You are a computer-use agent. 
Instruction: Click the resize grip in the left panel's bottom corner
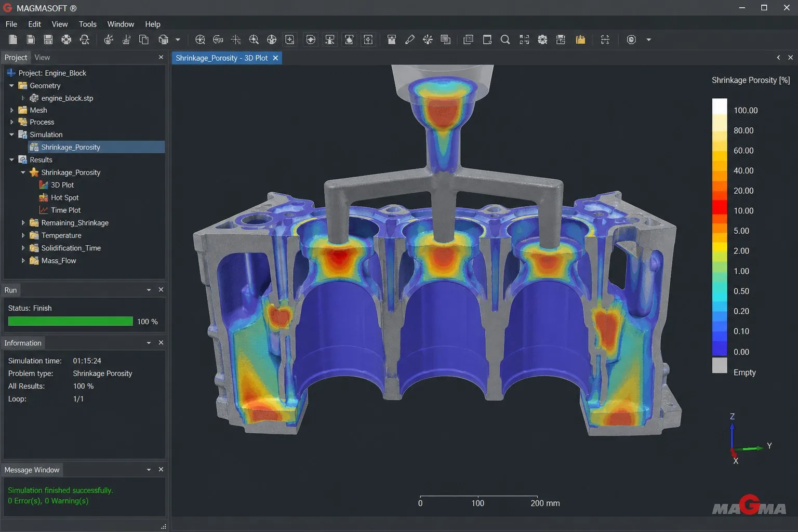(163, 526)
